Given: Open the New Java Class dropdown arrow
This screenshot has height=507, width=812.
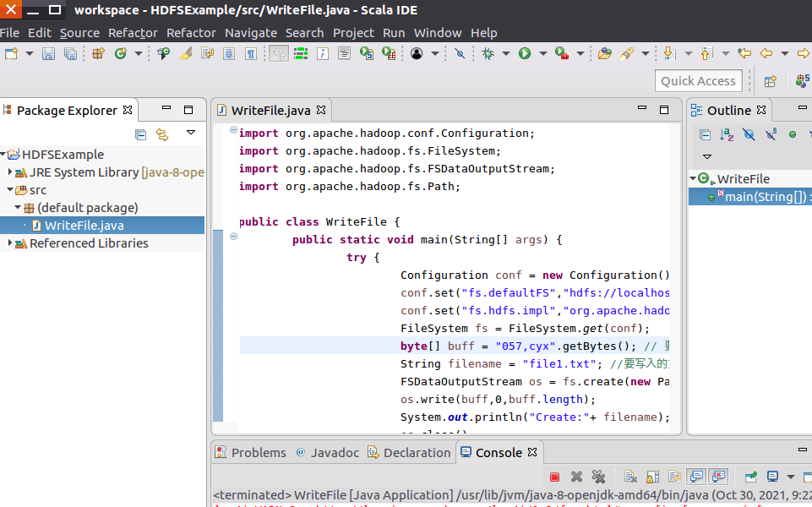Looking at the screenshot, I should [x=139, y=53].
